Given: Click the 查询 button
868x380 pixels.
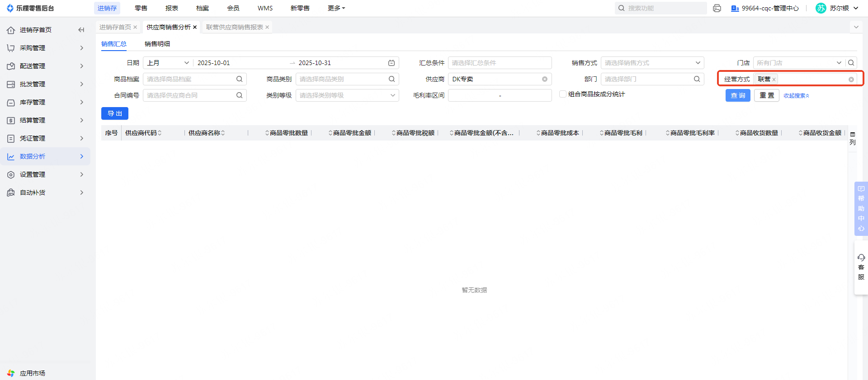Looking at the screenshot, I should [x=738, y=95].
